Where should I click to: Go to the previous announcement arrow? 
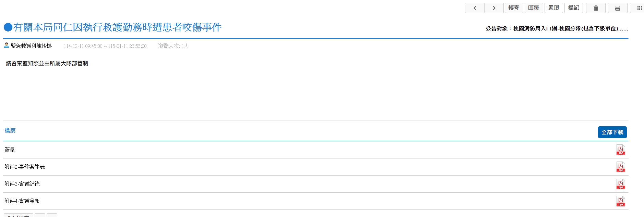coord(475,8)
